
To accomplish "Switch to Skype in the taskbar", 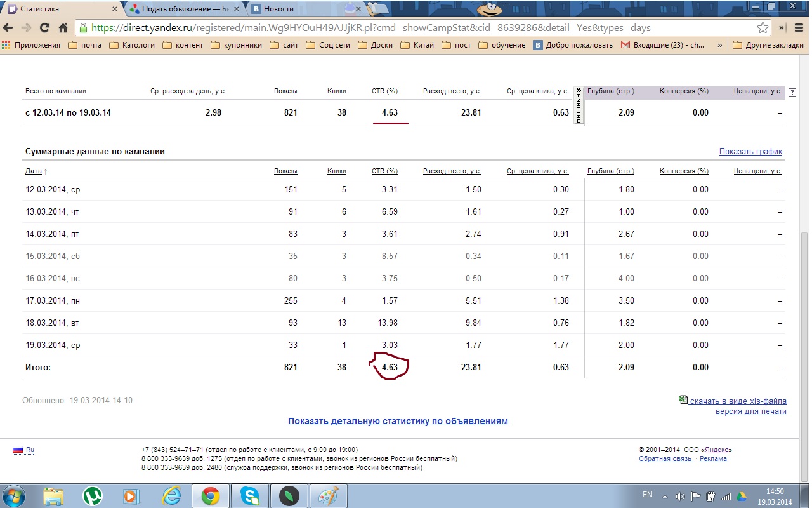I will coord(249,495).
